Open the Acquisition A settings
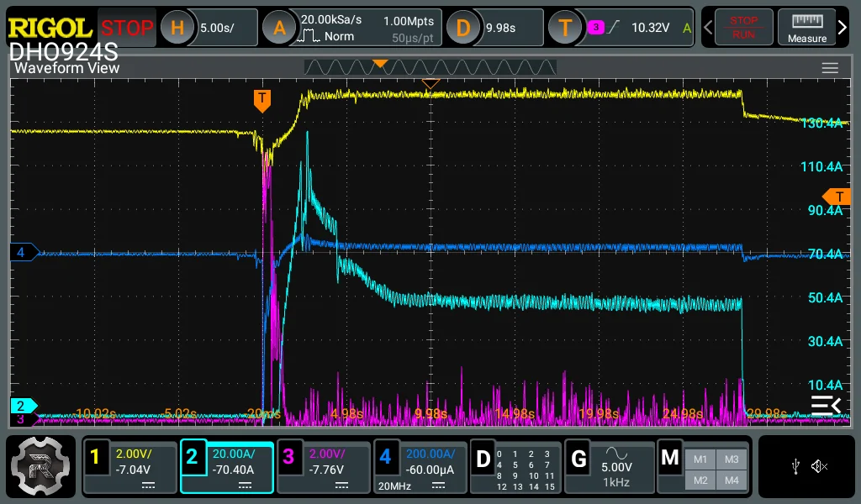The width and height of the screenshot is (861, 504). [x=279, y=28]
